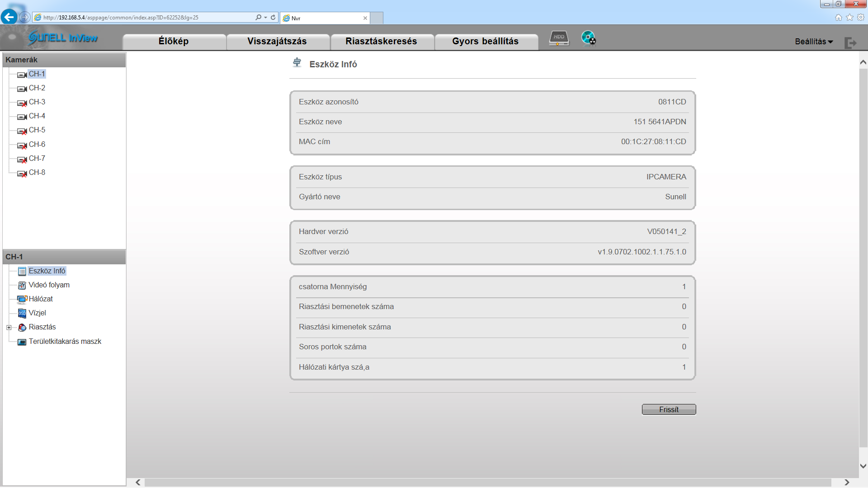Click the Sunell InView logo
The image size is (868, 488).
click(63, 38)
